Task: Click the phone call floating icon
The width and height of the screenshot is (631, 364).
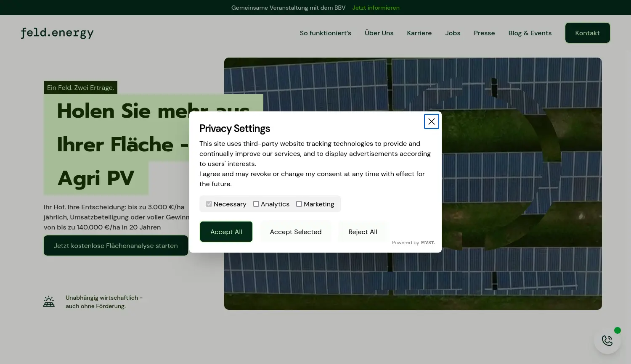Action: (607, 340)
